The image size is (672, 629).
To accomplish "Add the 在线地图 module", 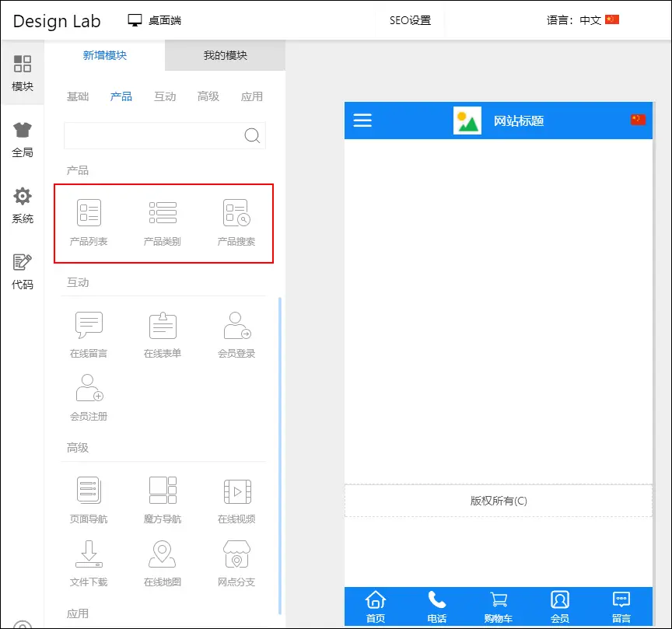I will 163,554.
